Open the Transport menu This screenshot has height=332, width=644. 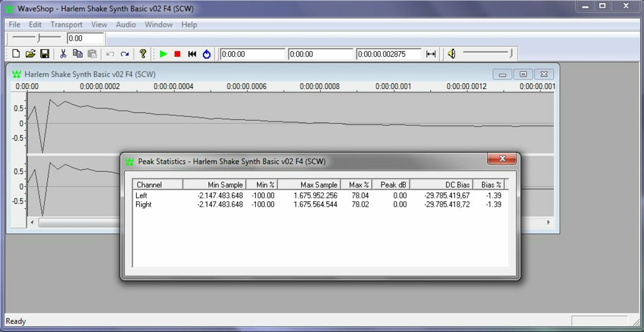coord(66,24)
